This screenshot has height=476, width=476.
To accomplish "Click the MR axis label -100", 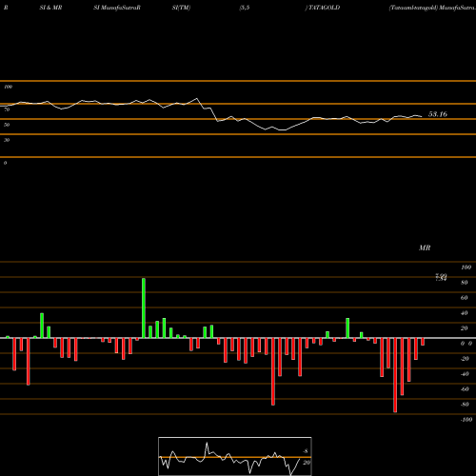I will (466, 420).
